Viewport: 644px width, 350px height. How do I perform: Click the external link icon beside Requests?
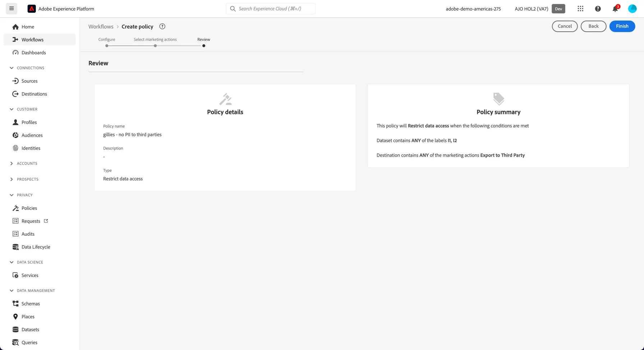coord(46,221)
